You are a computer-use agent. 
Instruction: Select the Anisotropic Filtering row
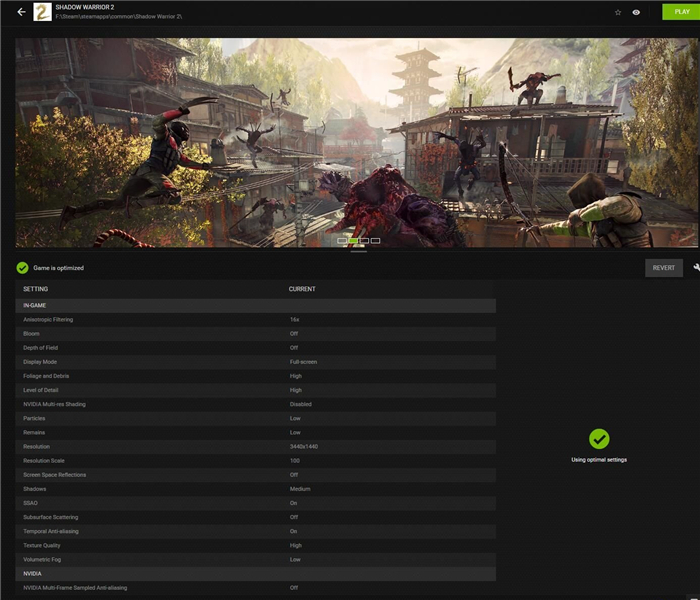coord(255,320)
